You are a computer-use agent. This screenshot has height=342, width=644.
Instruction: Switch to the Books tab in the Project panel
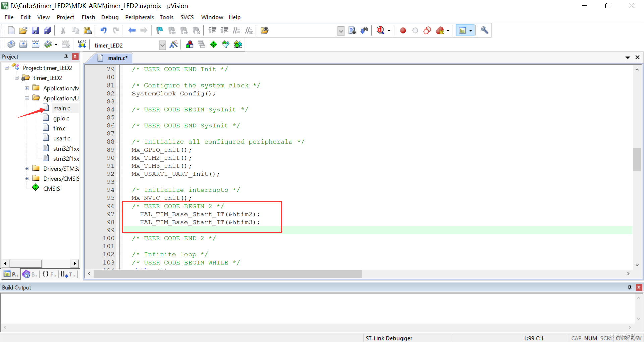30,274
